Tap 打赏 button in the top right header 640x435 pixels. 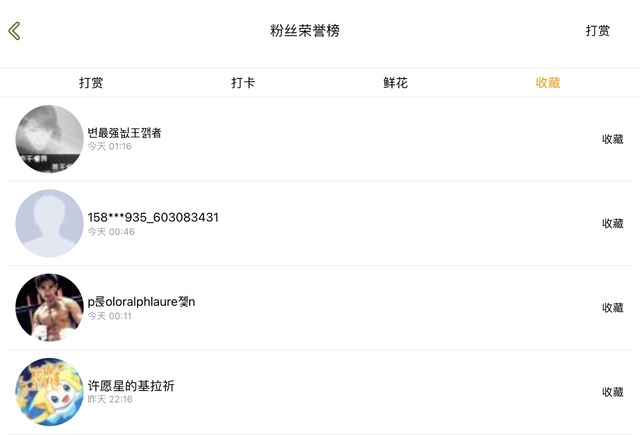click(x=598, y=31)
